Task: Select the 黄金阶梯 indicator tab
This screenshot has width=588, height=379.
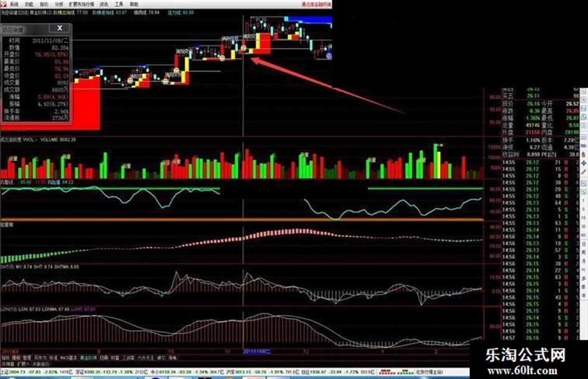Action: (x=88, y=358)
